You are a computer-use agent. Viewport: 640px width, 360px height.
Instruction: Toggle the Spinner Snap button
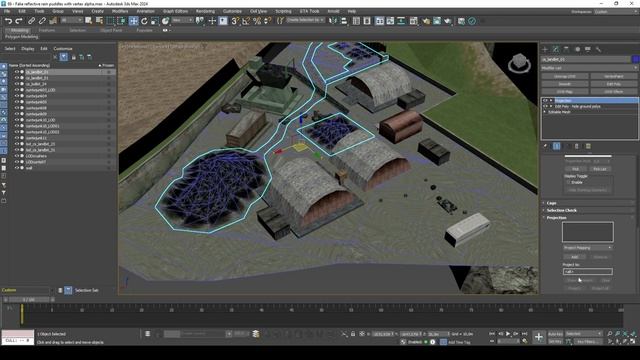[268, 21]
